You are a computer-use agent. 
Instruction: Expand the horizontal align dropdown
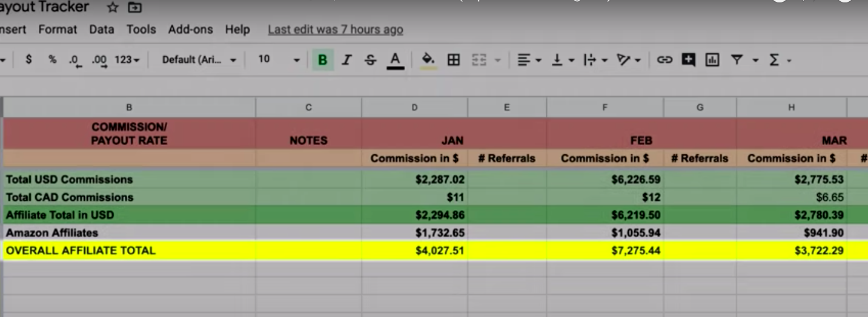coord(528,60)
